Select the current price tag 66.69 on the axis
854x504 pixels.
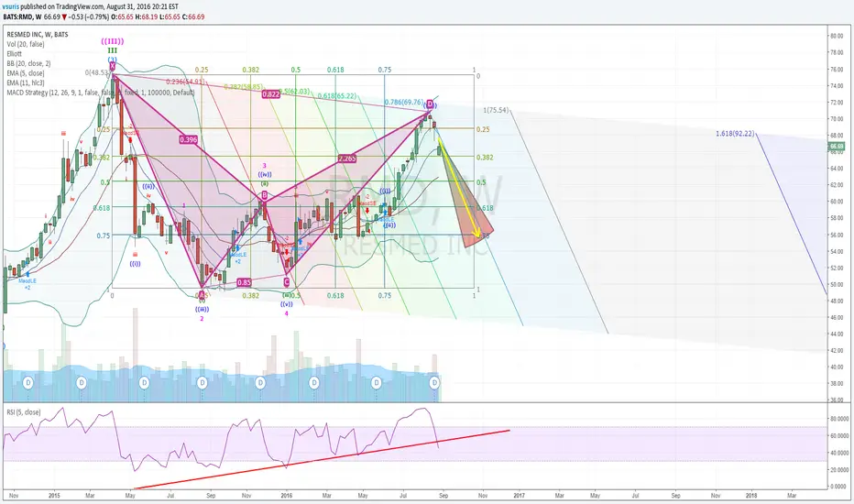pos(836,147)
